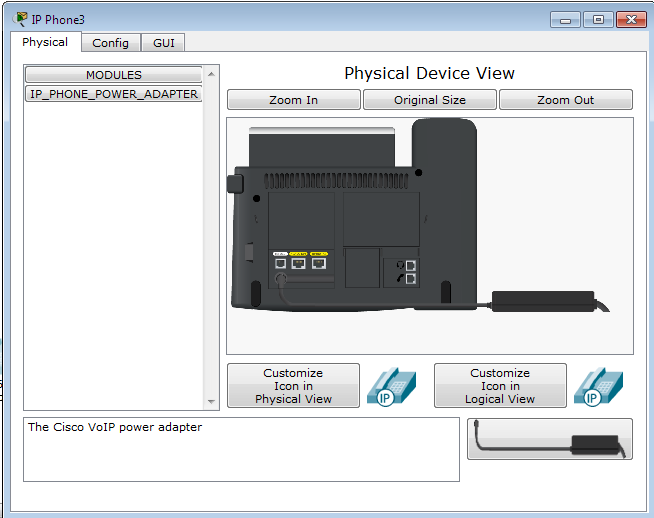This screenshot has width=654, height=518.
Task: Click IP phone icon beside Logical View button
Action: (x=598, y=386)
